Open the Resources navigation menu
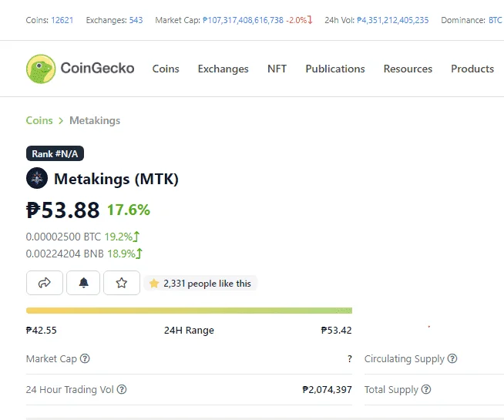This screenshot has height=420, width=504. point(408,69)
